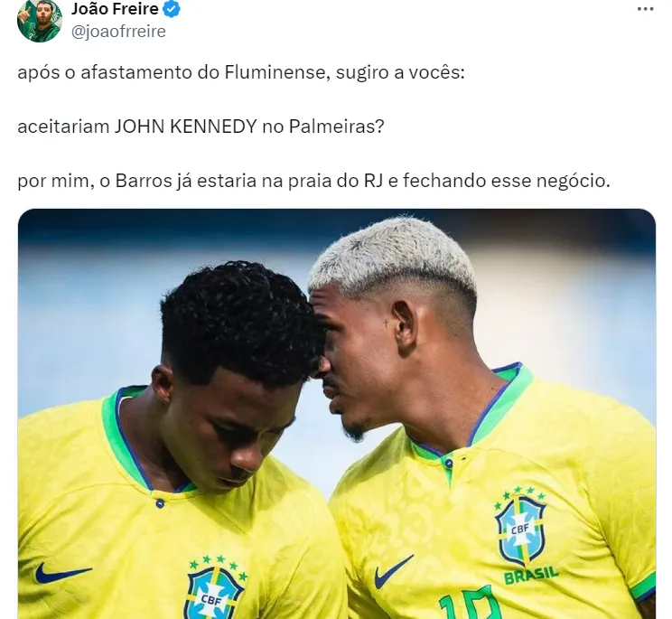Image resolution: width=672 pixels, height=619 pixels.
Task: Click the CBF crest above the BRASIL text
Action: (520, 527)
